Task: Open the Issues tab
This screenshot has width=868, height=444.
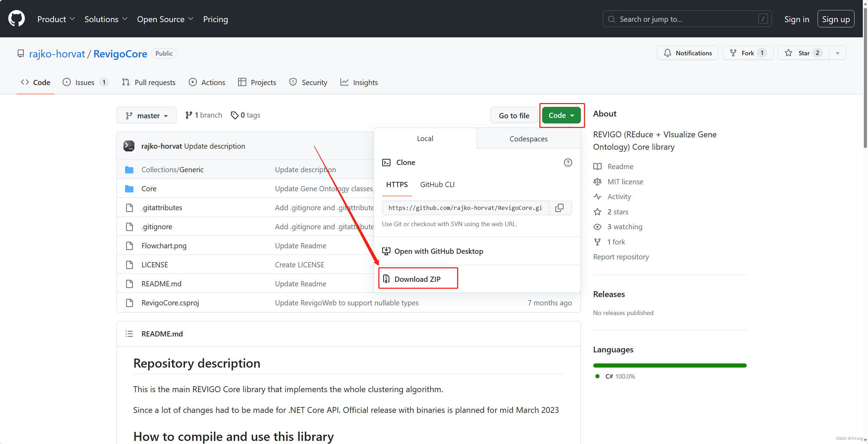Action: [85, 82]
